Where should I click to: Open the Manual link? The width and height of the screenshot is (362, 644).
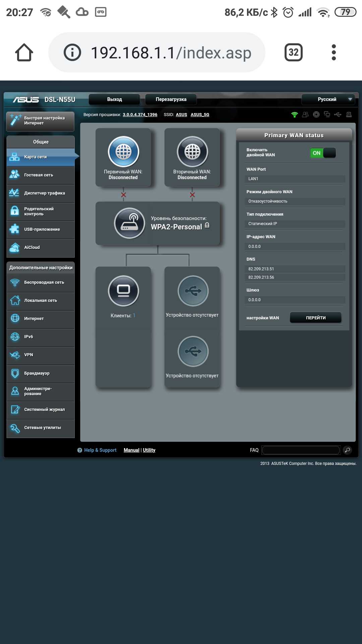pyautogui.click(x=131, y=450)
